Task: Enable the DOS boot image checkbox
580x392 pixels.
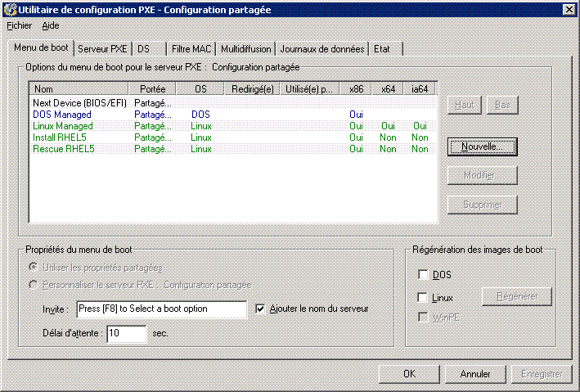Action: pyautogui.click(x=423, y=275)
